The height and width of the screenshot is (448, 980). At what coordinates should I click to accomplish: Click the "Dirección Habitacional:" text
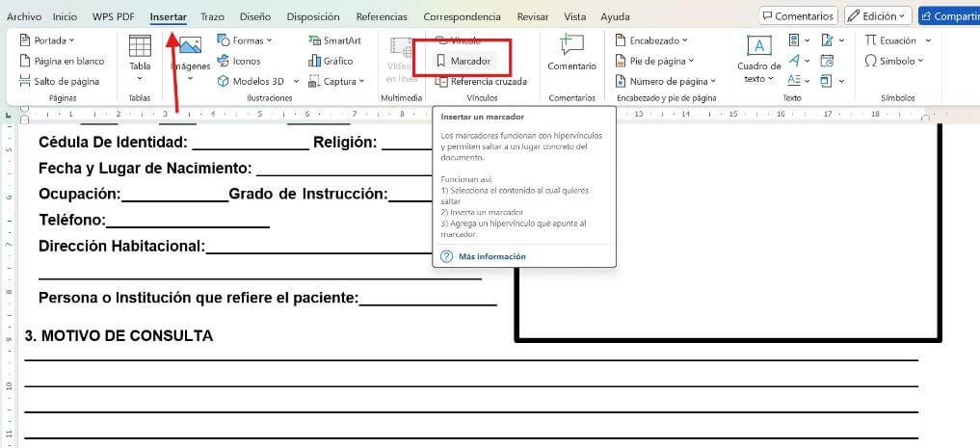(x=121, y=247)
